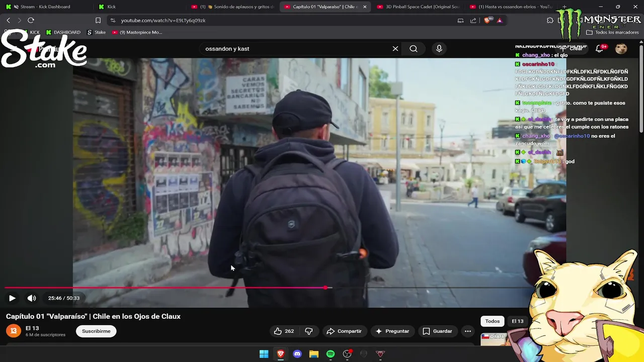Open the YouTube account avatar menu
This screenshot has height=362, width=644.
621,49
